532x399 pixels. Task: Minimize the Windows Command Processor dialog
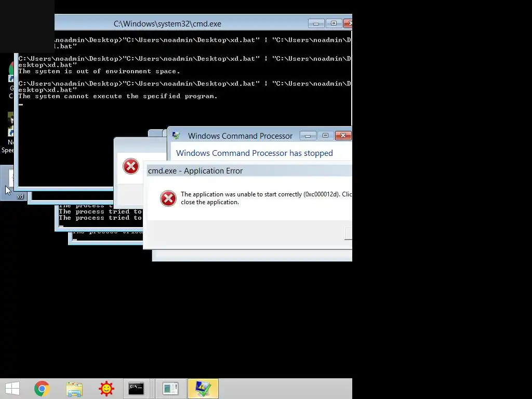coord(308,136)
